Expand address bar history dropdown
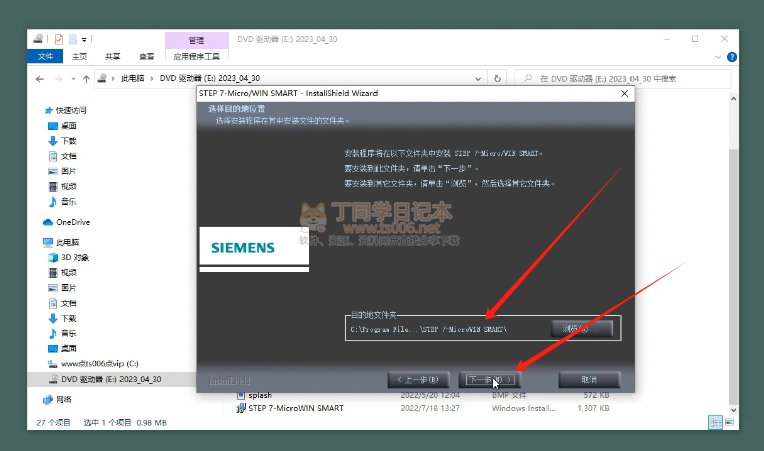Image resolution: width=764 pixels, height=451 pixels. pos(478,78)
